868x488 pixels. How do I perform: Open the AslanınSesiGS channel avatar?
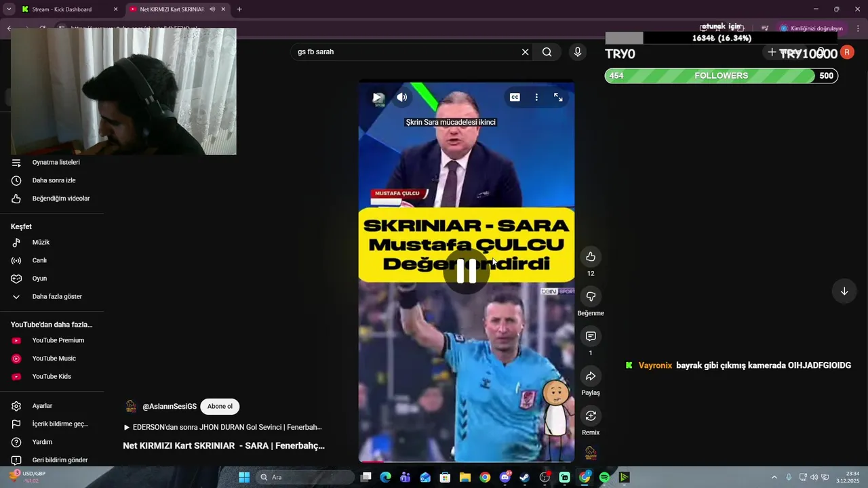point(131,407)
